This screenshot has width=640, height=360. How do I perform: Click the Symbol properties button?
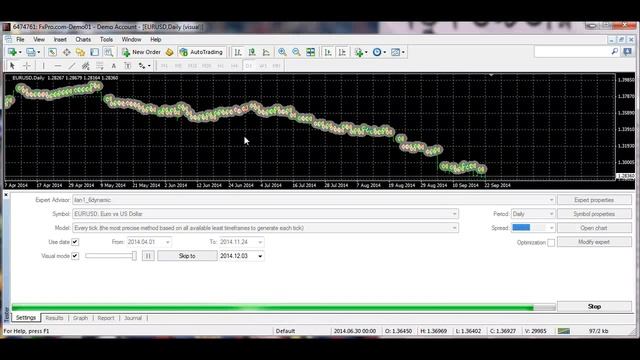[x=594, y=214]
